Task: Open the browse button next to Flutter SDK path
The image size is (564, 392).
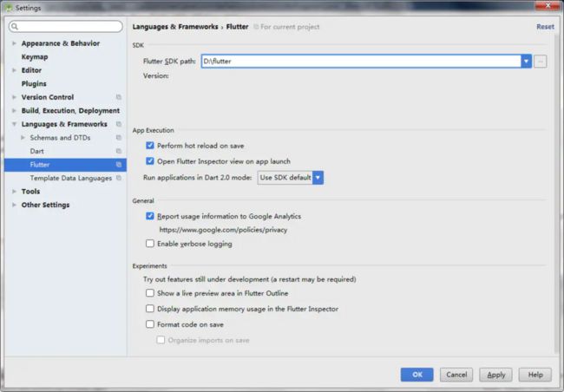Action: pos(541,61)
